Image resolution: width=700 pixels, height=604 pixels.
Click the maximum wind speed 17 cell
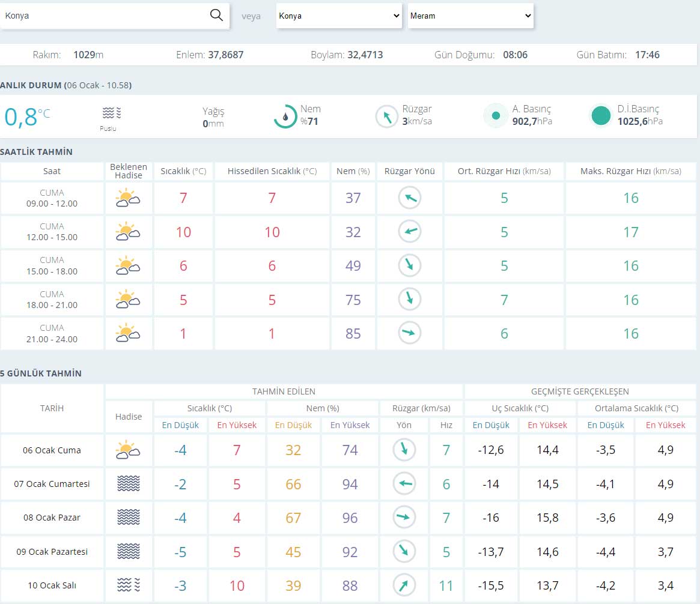(x=631, y=232)
